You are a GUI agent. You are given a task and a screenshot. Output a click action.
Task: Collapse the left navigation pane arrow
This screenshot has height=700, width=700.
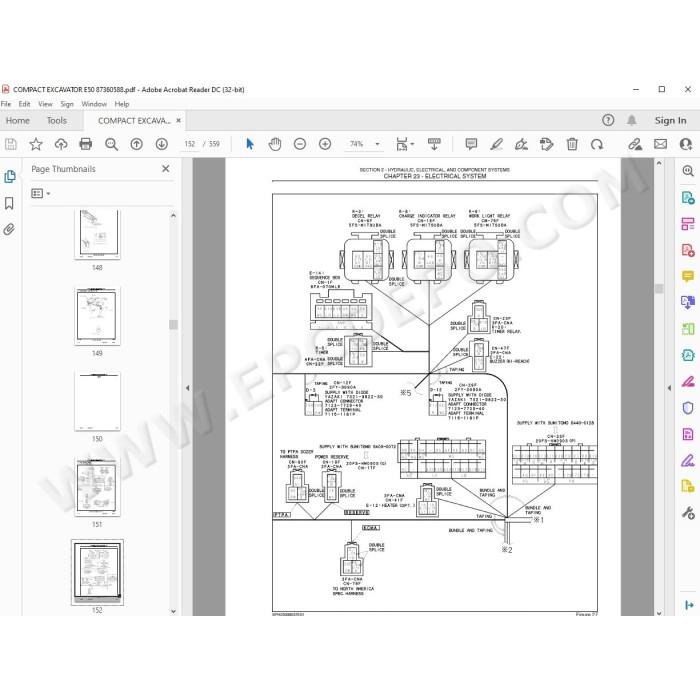[188, 388]
